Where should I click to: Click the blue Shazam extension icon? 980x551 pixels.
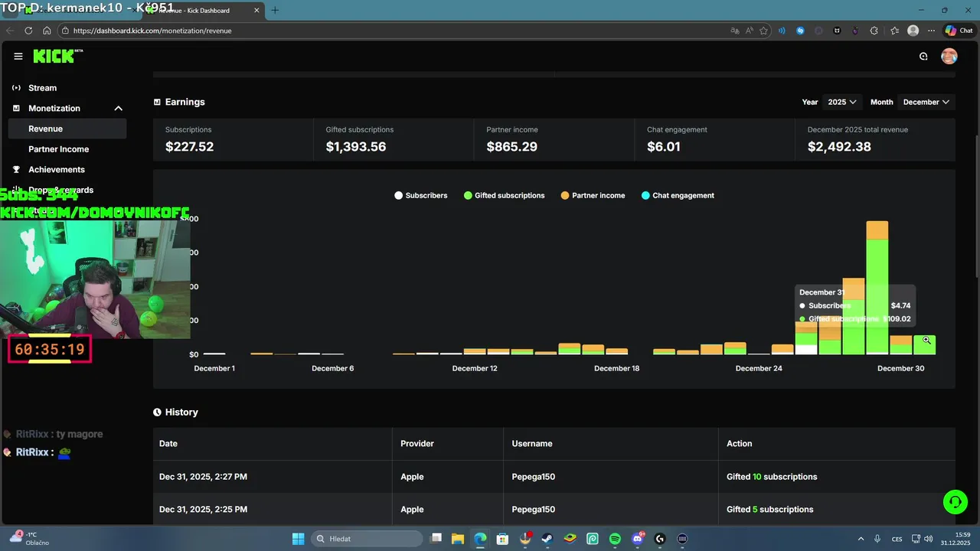coord(801,31)
